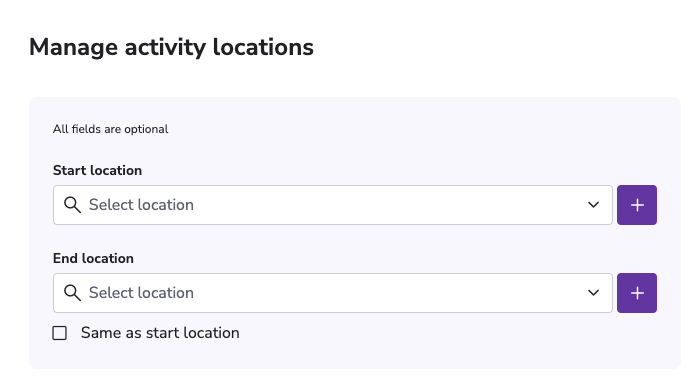Image resolution: width=699 pixels, height=391 pixels.
Task: Click the "Same as start location" label text
Action: [160, 333]
